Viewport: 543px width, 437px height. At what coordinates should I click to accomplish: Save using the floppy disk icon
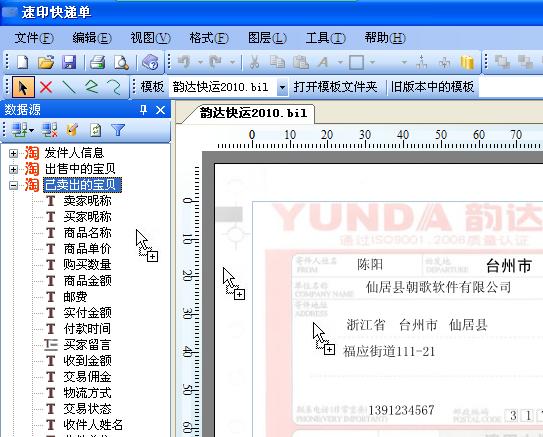(x=69, y=62)
